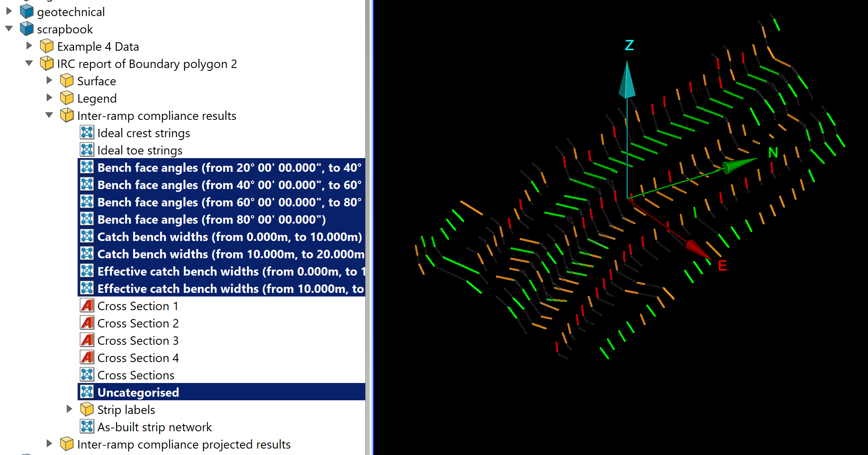The height and width of the screenshot is (455, 868).
Task: Expand the Surface container
Action: [49, 80]
